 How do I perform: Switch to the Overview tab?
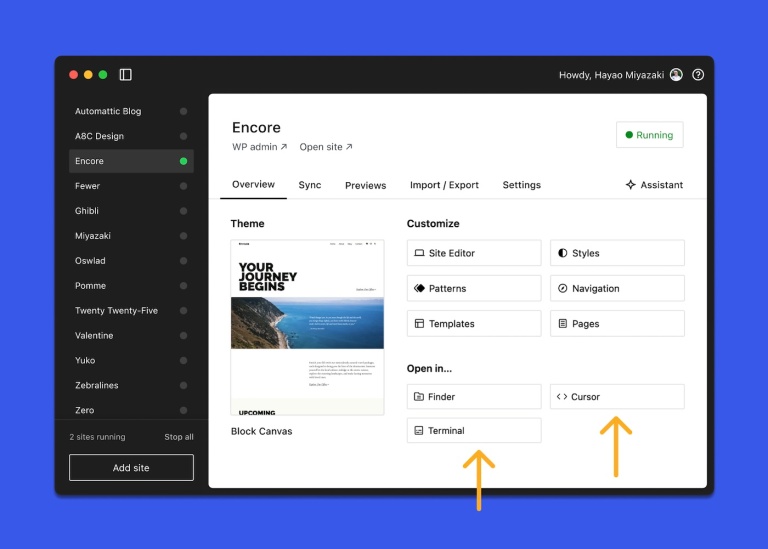click(x=253, y=184)
